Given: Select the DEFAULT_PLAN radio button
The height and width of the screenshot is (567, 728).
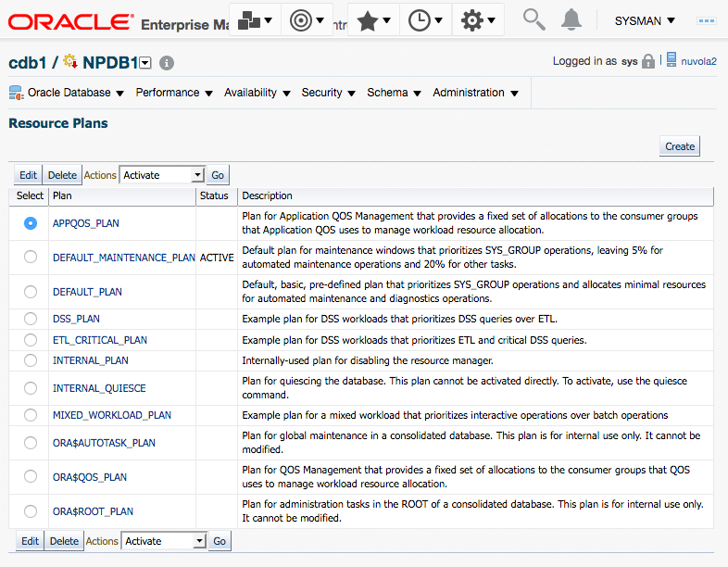Looking at the screenshot, I should pyautogui.click(x=31, y=292).
